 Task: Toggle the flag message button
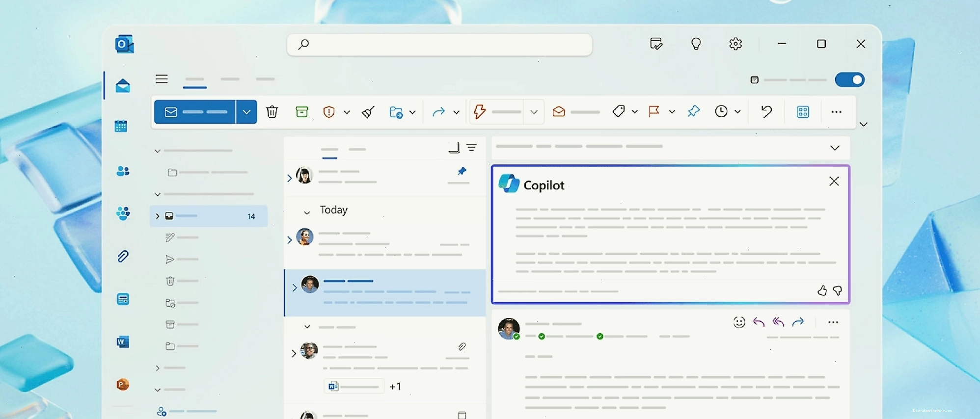click(654, 111)
